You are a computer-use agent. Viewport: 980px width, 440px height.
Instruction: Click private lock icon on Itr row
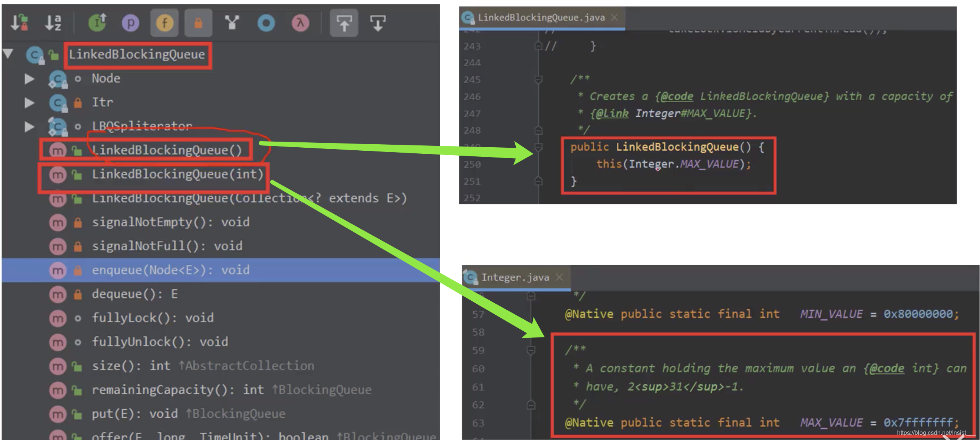coord(78,103)
